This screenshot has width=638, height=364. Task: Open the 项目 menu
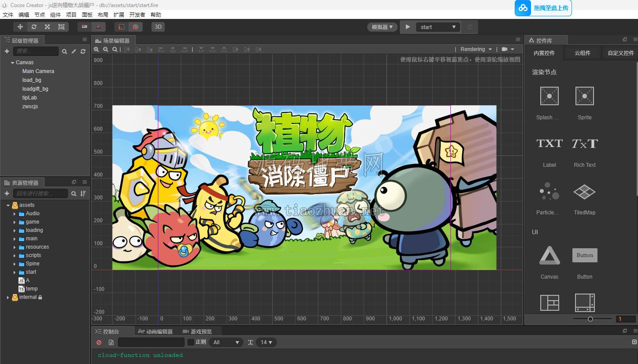(x=71, y=15)
